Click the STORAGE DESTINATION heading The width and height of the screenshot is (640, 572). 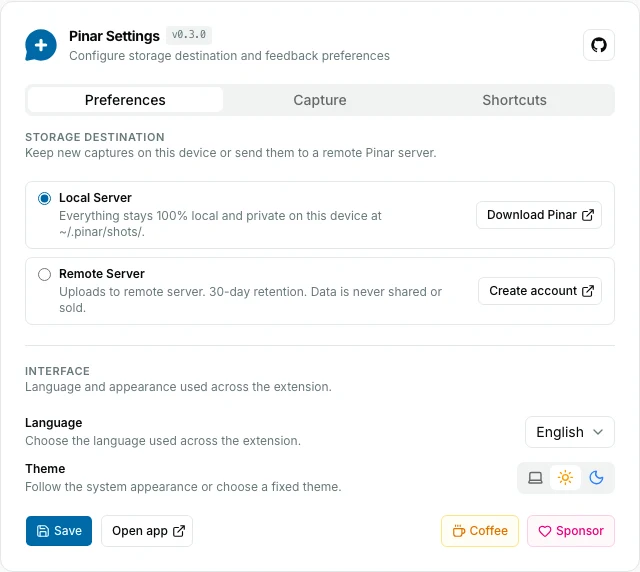tap(95, 137)
